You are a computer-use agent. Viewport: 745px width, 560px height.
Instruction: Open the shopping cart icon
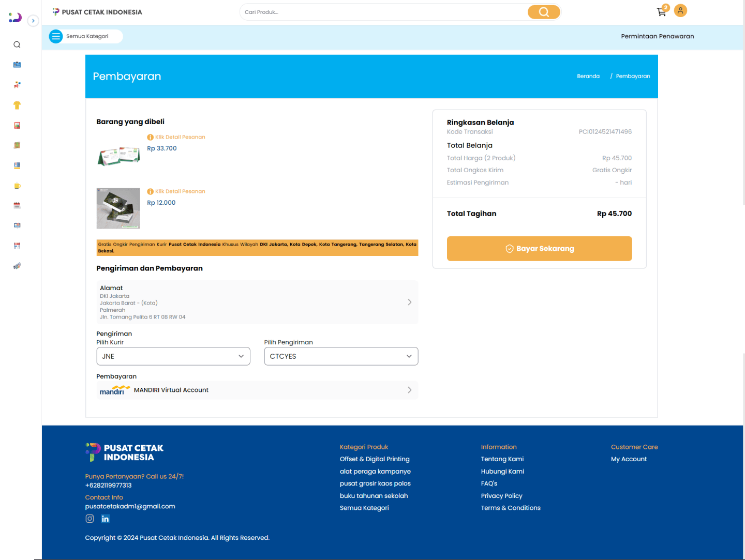pos(661,12)
